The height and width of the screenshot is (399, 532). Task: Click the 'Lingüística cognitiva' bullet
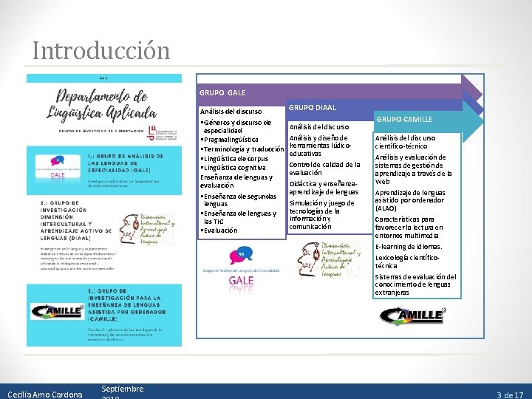click(233, 168)
